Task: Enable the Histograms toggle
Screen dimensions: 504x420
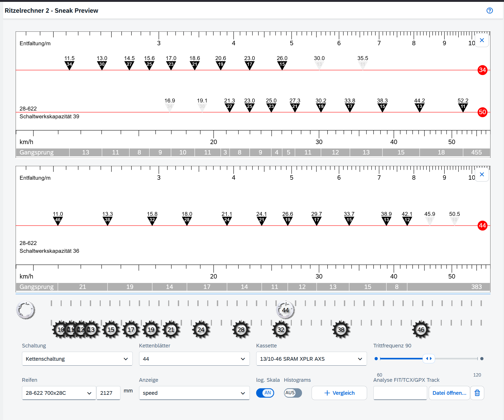Action: pos(293,393)
